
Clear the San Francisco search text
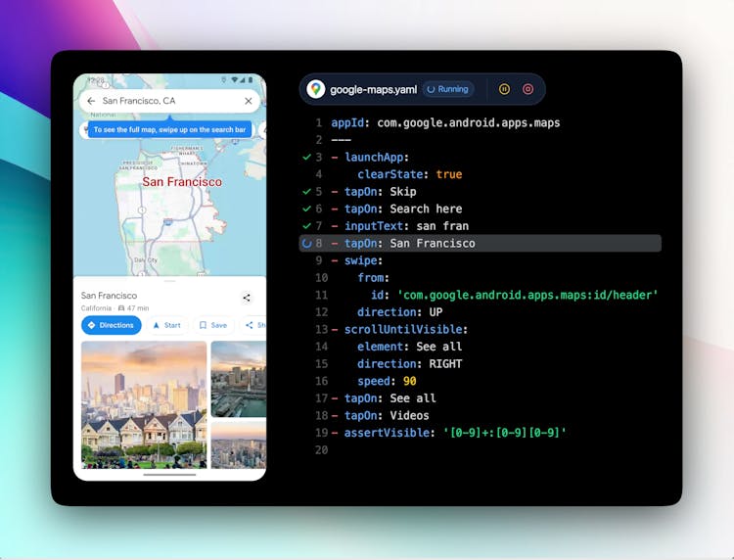click(x=249, y=101)
